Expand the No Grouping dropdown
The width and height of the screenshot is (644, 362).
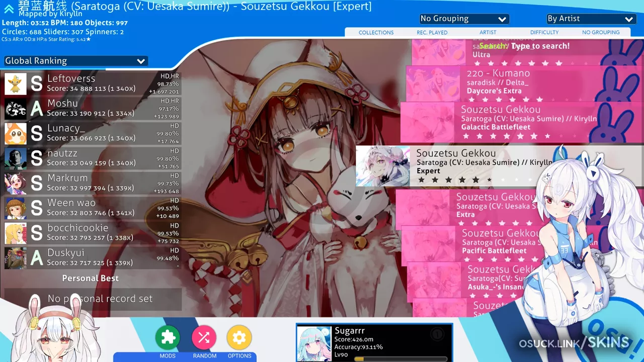pyautogui.click(x=464, y=19)
